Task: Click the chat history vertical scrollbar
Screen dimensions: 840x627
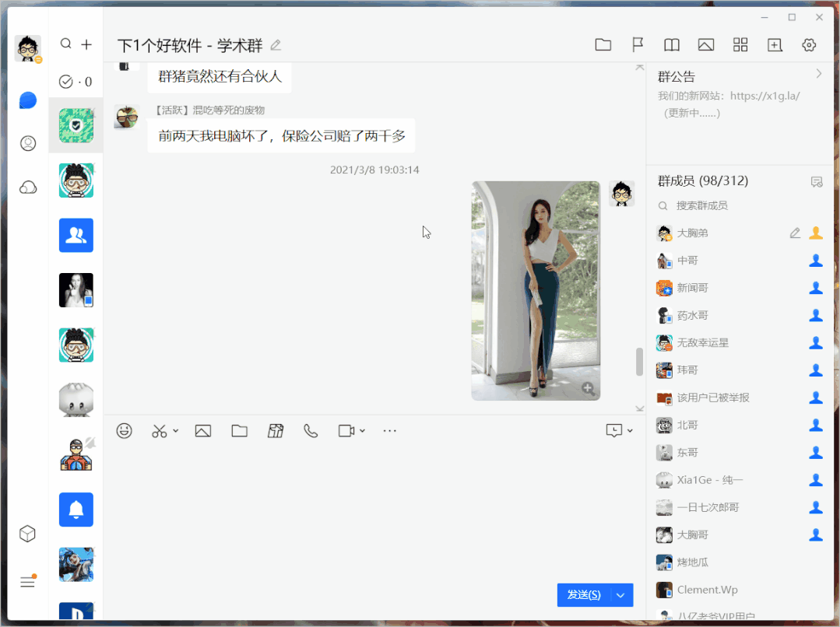Action: click(x=640, y=362)
